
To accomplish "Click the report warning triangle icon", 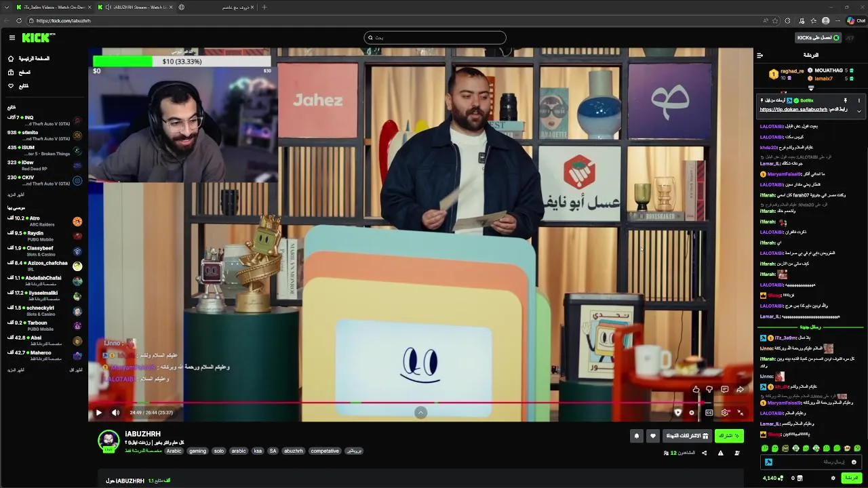I will (x=720, y=453).
